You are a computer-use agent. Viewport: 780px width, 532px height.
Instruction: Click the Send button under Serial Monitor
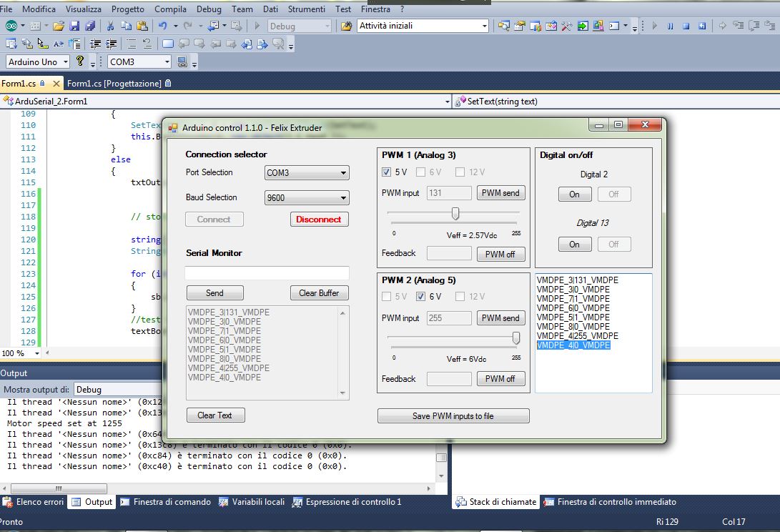[x=215, y=293]
